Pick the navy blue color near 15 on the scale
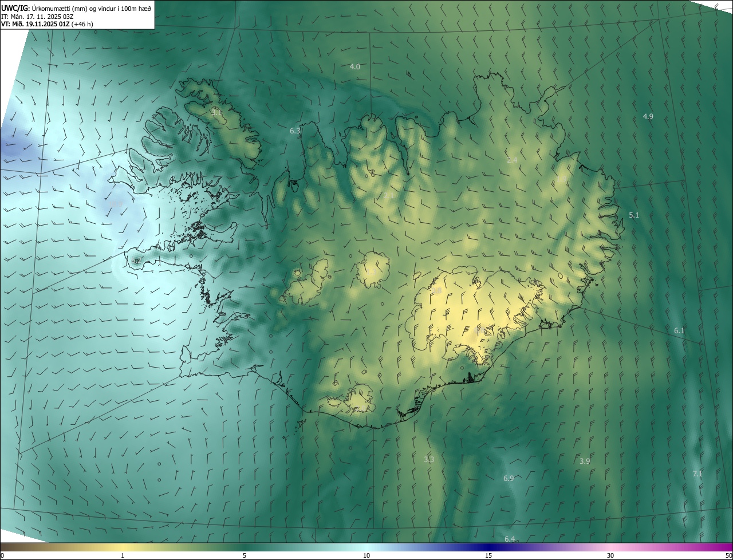This screenshot has width=733, height=560. (488, 547)
